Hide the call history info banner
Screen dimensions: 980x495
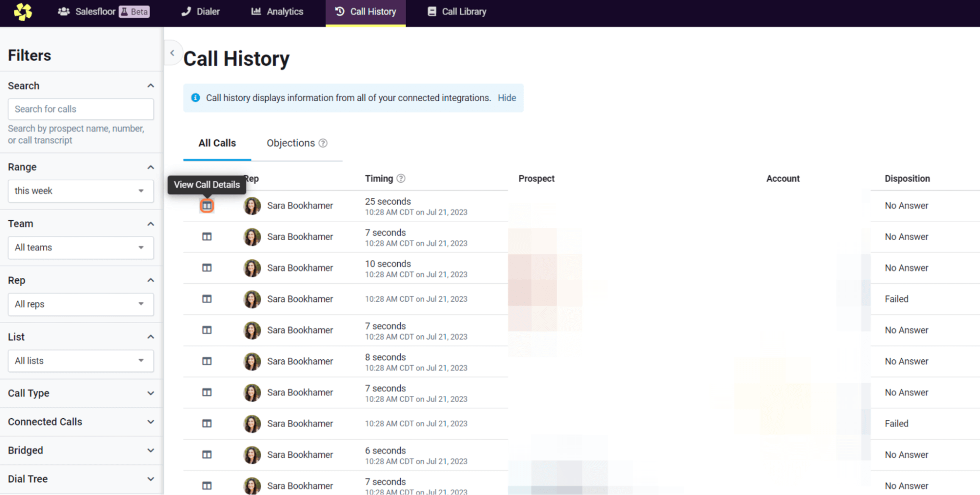(x=507, y=98)
